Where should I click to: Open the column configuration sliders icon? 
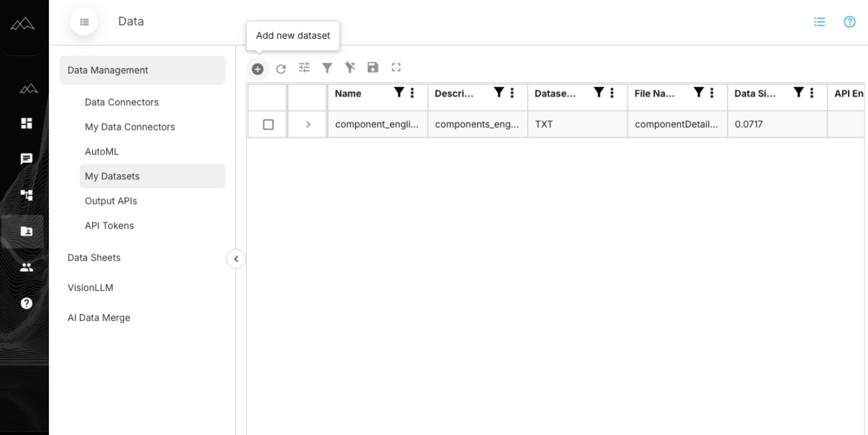pos(303,68)
